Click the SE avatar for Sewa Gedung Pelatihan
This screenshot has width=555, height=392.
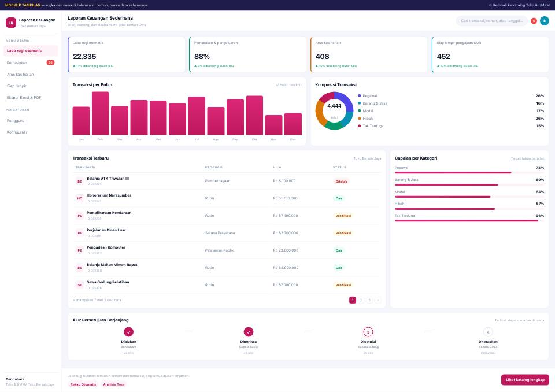click(x=80, y=285)
